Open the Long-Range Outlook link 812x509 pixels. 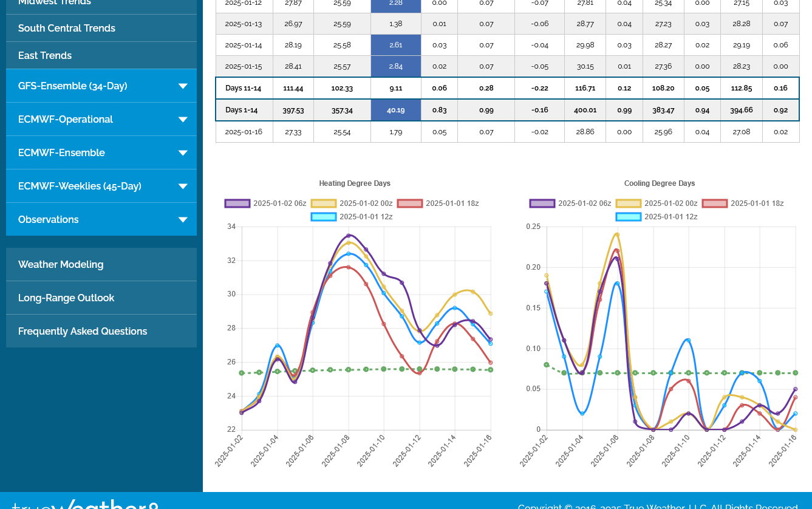click(x=66, y=298)
